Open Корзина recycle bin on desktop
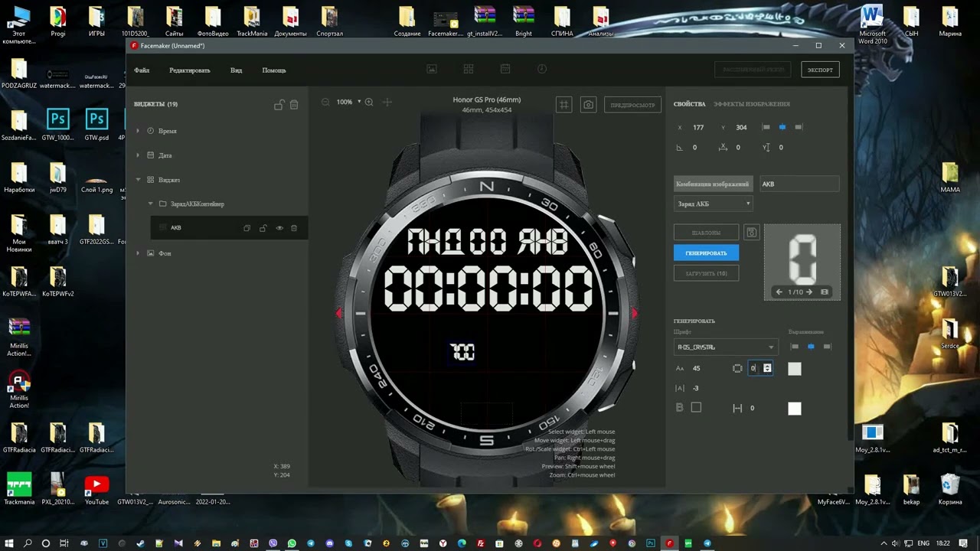Viewport: 980px width, 551px height. (950, 490)
